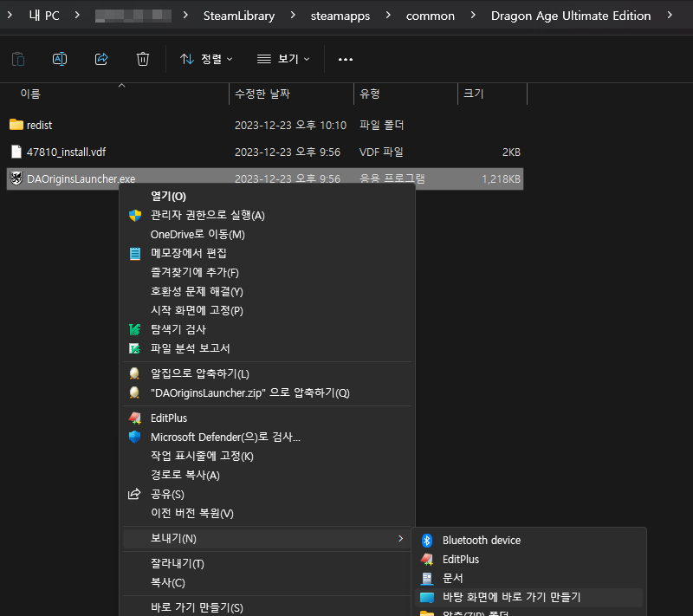Choose 탐색기 검사 in context menu

(268, 329)
